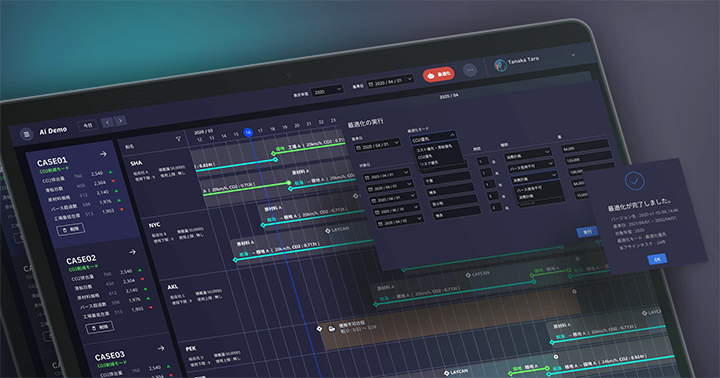The height and width of the screenshot is (378, 720).
Task: Click the diamond marker left of the cloud icon
Action: [x=320, y=329]
